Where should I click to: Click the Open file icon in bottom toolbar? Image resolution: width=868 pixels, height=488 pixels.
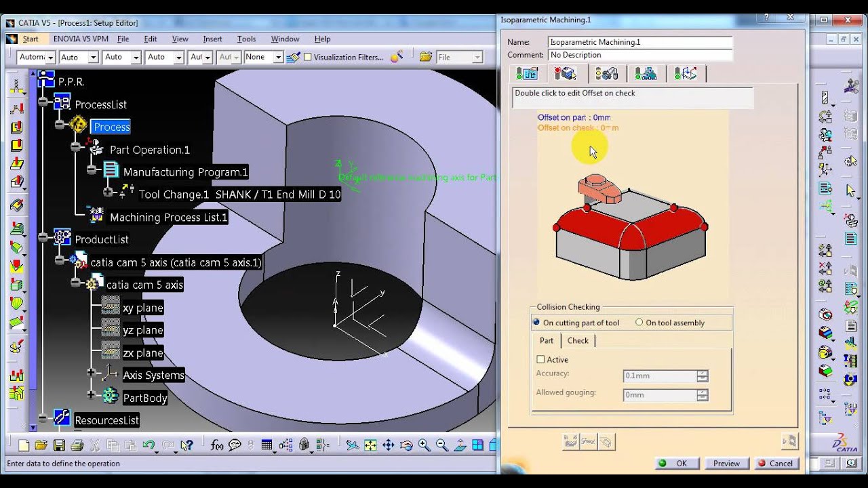41,445
